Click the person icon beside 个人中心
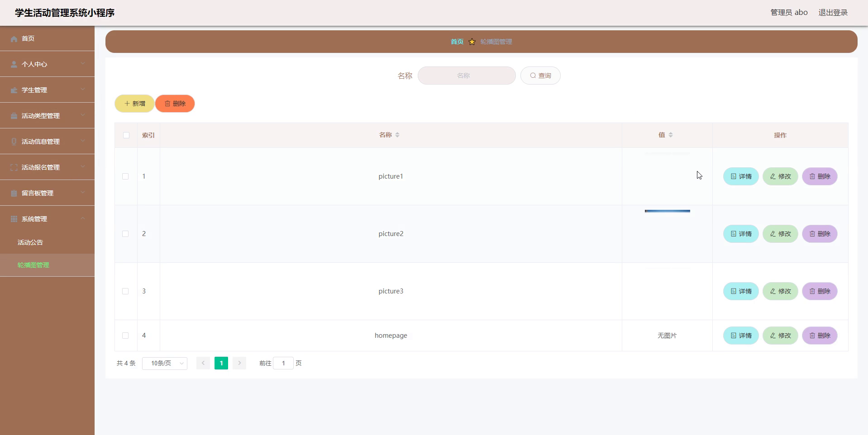This screenshot has width=868, height=435. 14,65
